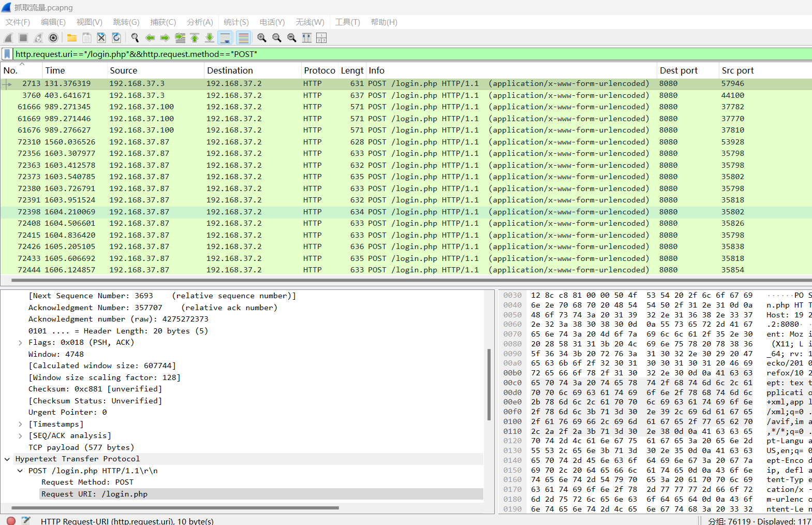Expand the [SEQ/ACK analysis] node

(x=20, y=436)
